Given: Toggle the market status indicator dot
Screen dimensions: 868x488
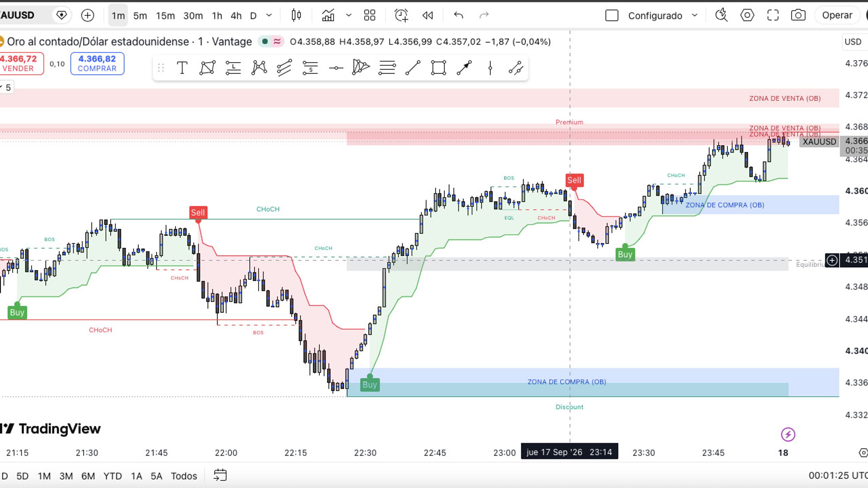Looking at the screenshot, I should [x=265, y=42].
